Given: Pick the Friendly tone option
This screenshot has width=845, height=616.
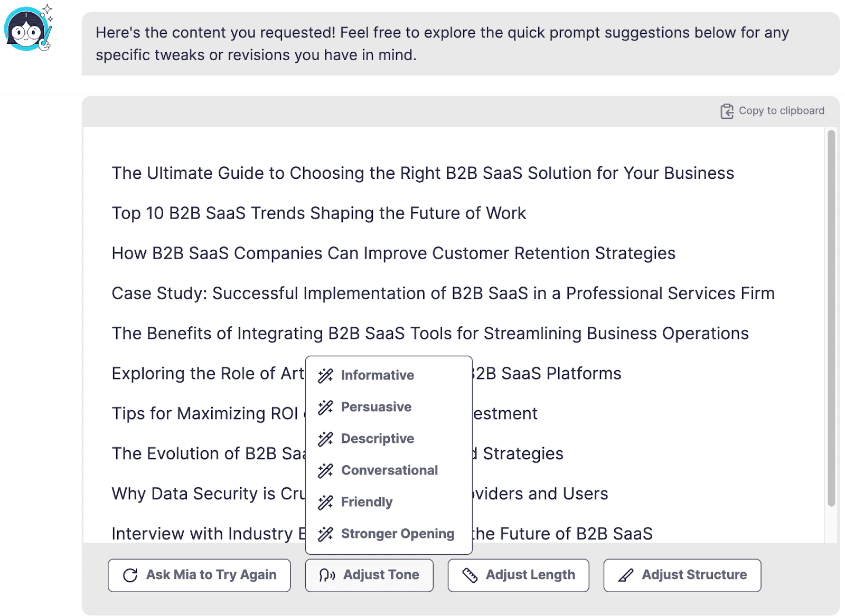Looking at the screenshot, I should click(367, 501).
